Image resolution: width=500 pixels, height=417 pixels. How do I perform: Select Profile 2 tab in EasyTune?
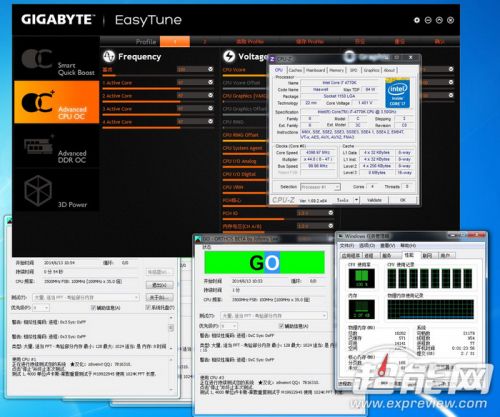point(204,41)
